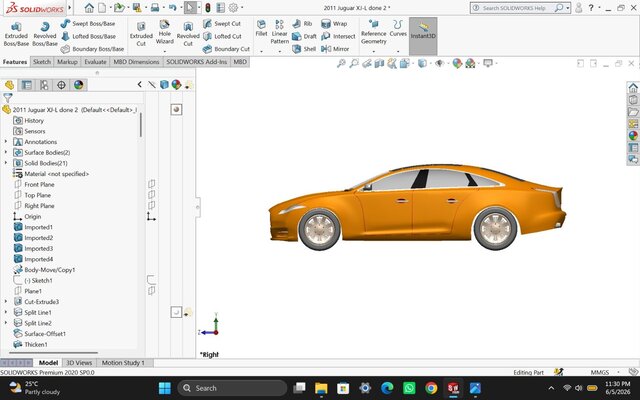Open the Reference Geometry dropdown
The height and width of the screenshot is (400, 640).
[373, 51]
